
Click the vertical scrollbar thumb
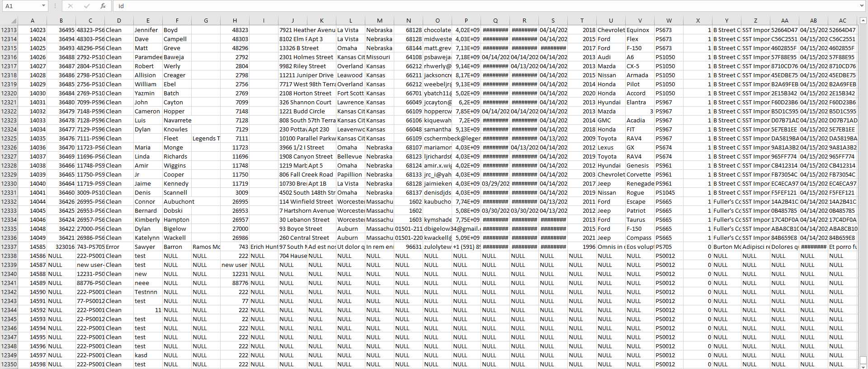[863, 360]
